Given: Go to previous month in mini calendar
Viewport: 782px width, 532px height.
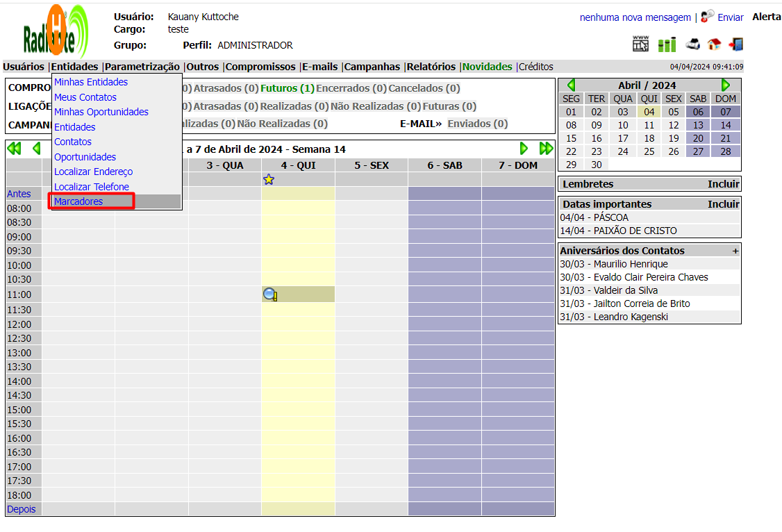Looking at the screenshot, I should click(571, 85).
